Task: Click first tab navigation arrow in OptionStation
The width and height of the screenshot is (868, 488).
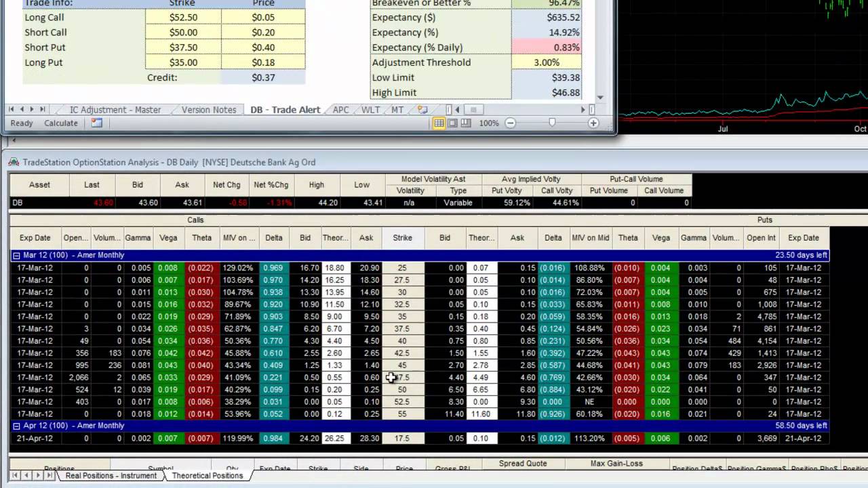Action: (x=15, y=475)
